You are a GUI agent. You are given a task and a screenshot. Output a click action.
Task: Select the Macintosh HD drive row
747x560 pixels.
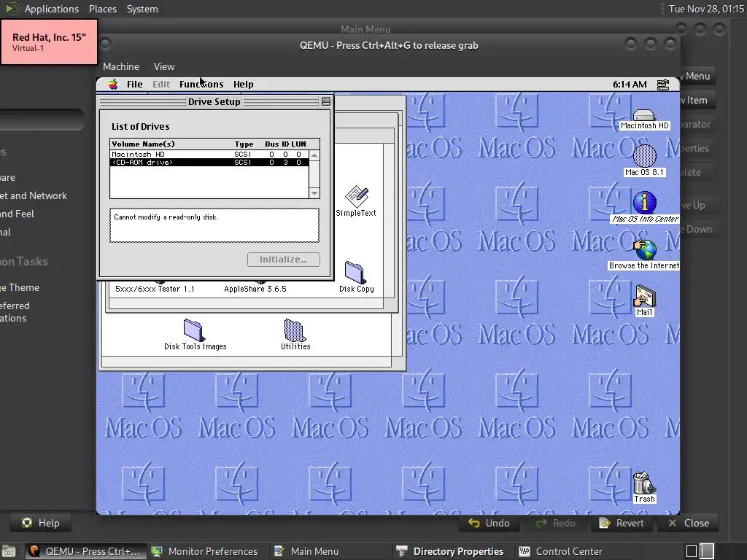209,155
